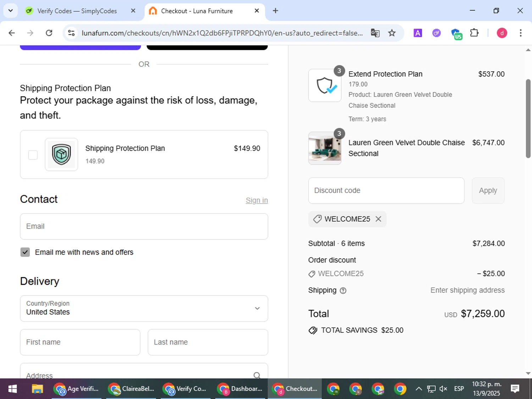This screenshot has height=399, width=532.
Task: Click the ESP language indicator
Action: pyautogui.click(x=459, y=389)
